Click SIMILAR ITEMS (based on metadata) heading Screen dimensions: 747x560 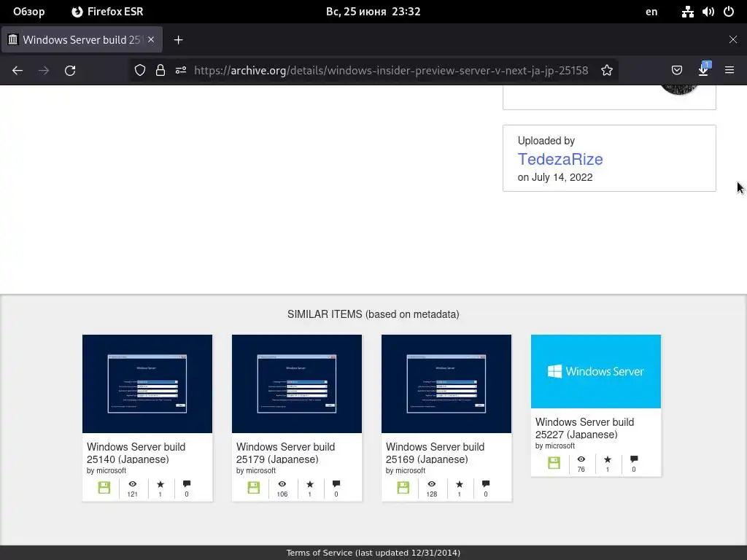click(x=373, y=314)
